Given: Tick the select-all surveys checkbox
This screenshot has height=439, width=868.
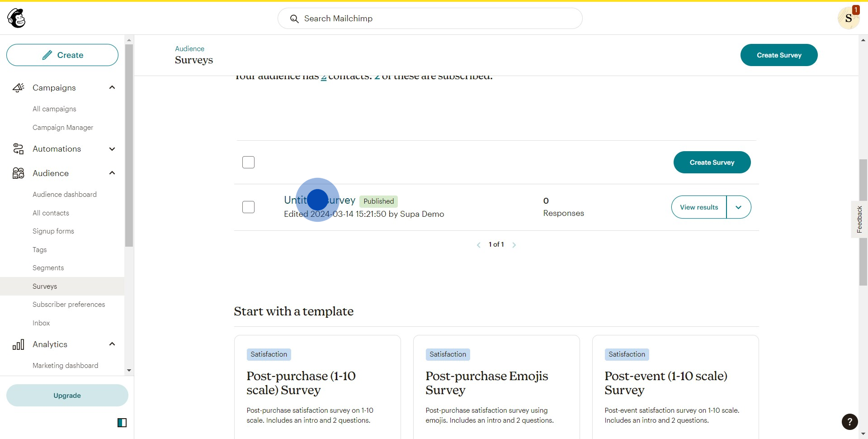Looking at the screenshot, I should coord(248,162).
